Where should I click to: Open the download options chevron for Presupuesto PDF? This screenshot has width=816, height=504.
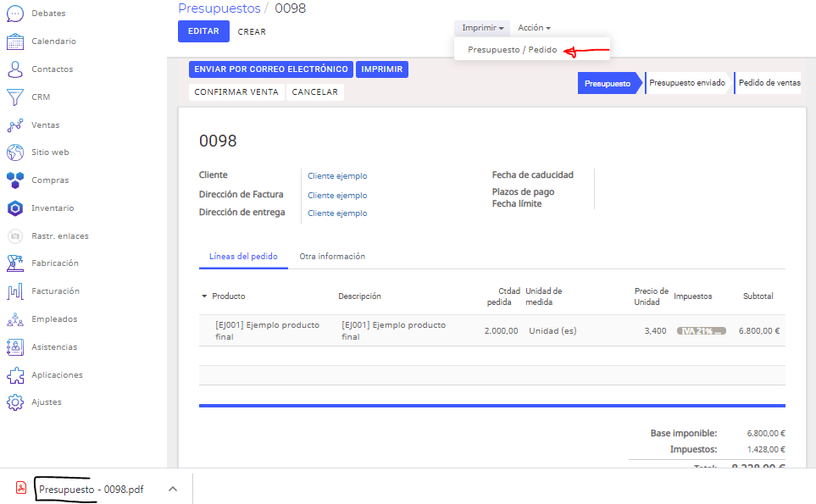click(x=173, y=489)
